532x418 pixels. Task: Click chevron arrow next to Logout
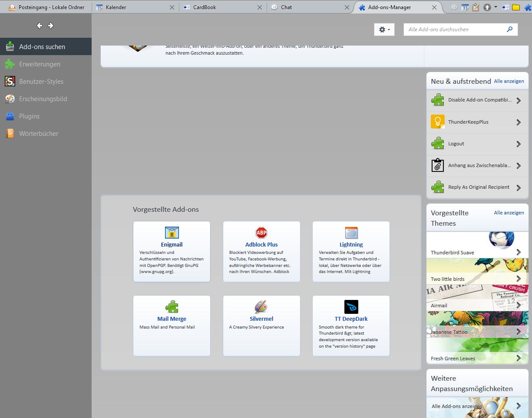(519, 144)
